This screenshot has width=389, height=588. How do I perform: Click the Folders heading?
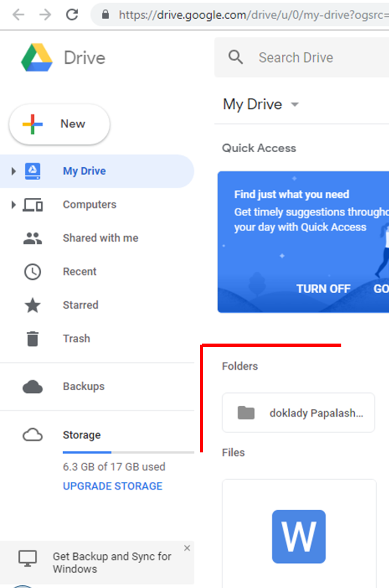point(240,367)
